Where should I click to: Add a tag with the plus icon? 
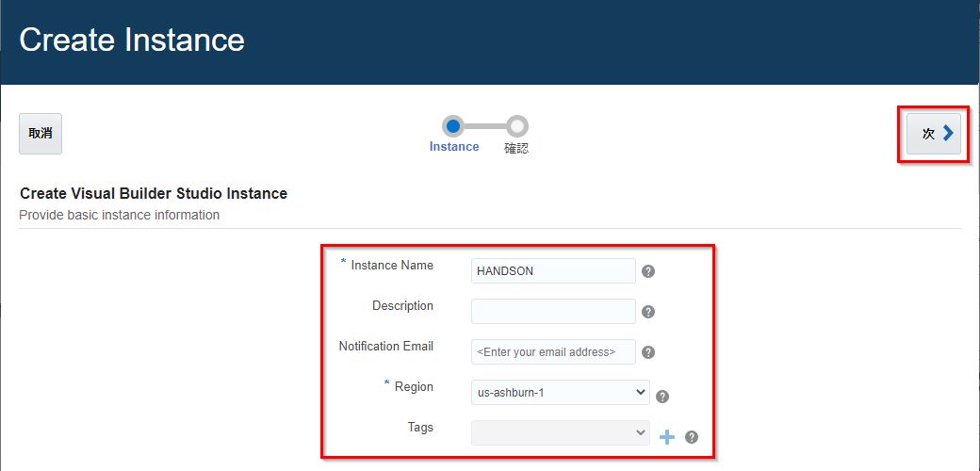tap(667, 437)
